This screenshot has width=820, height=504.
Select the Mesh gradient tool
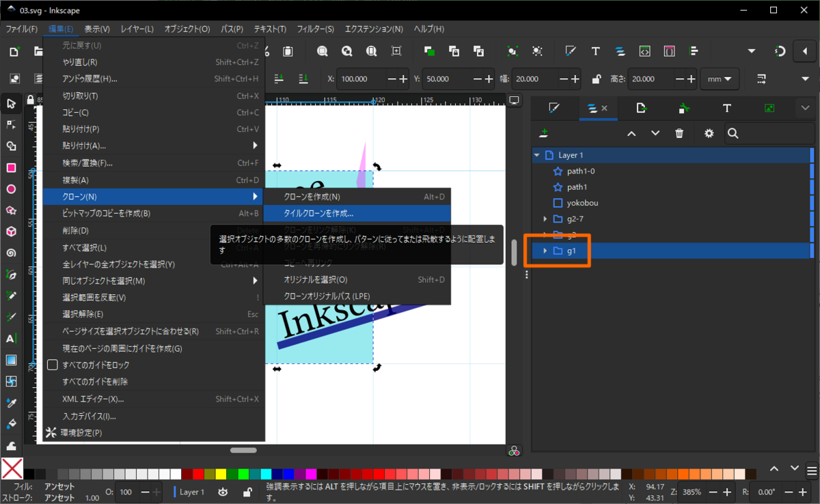[11, 381]
